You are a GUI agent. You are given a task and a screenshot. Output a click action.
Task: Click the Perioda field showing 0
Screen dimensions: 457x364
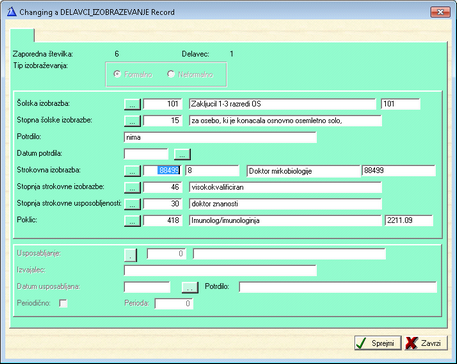174,304
